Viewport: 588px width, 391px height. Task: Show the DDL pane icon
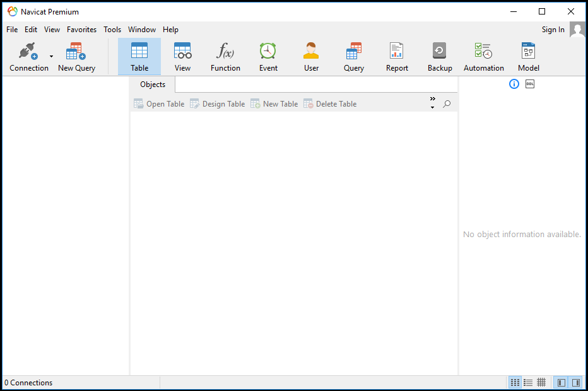click(530, 84)
